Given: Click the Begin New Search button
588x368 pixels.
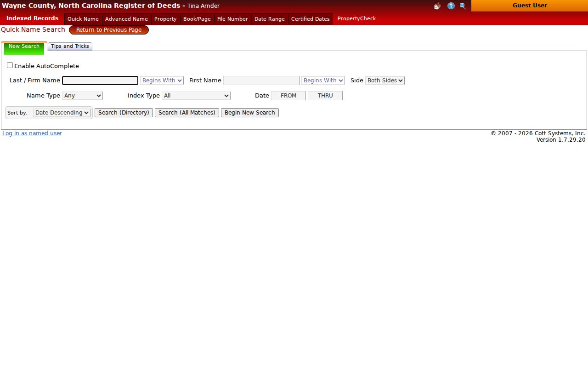Looking at the screenshot, I should (x=250, y=113).
